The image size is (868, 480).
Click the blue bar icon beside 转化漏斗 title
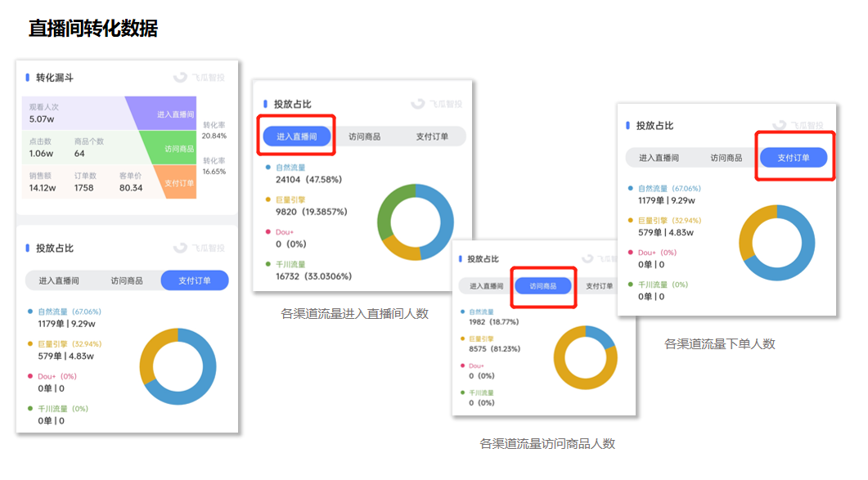[x=28, y=76]
